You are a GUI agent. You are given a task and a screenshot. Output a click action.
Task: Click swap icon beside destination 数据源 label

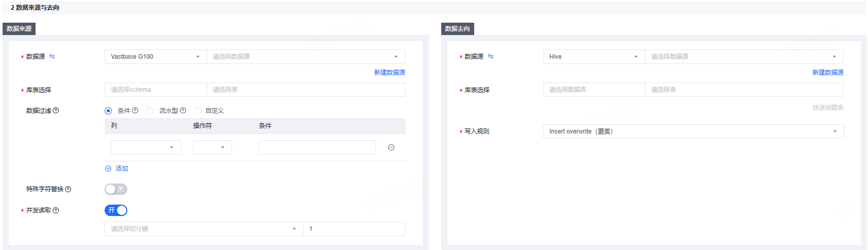click(491, 57)
